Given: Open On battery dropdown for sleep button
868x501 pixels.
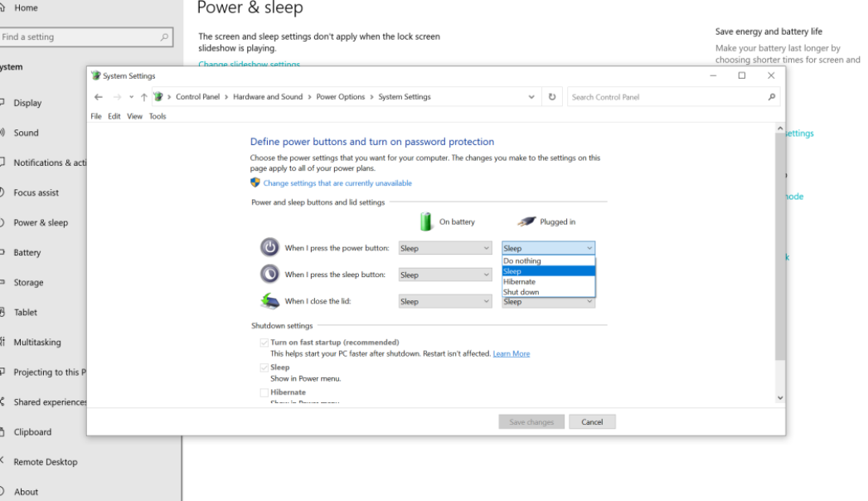Looking at the screenshot, I should coord(445,275).
